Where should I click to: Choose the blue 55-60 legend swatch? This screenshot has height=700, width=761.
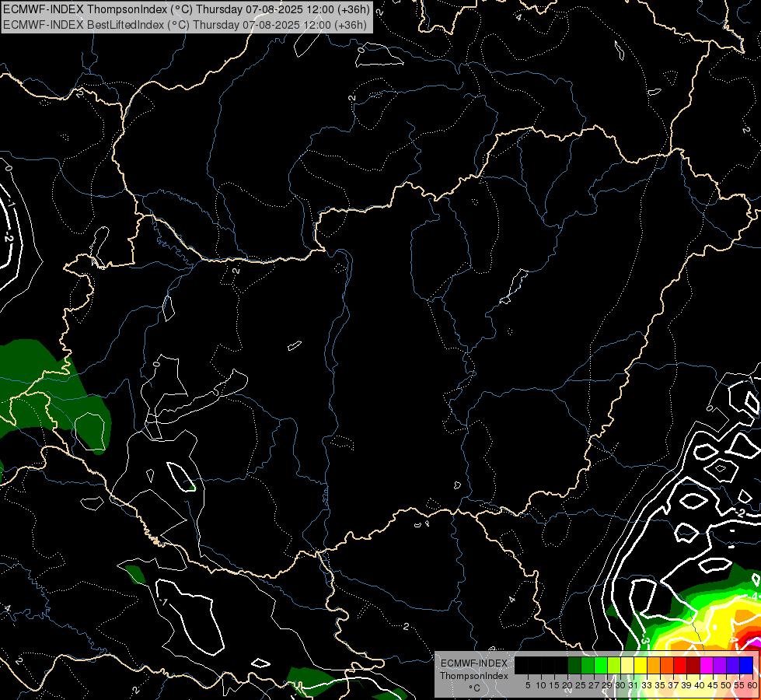point(746,665)
